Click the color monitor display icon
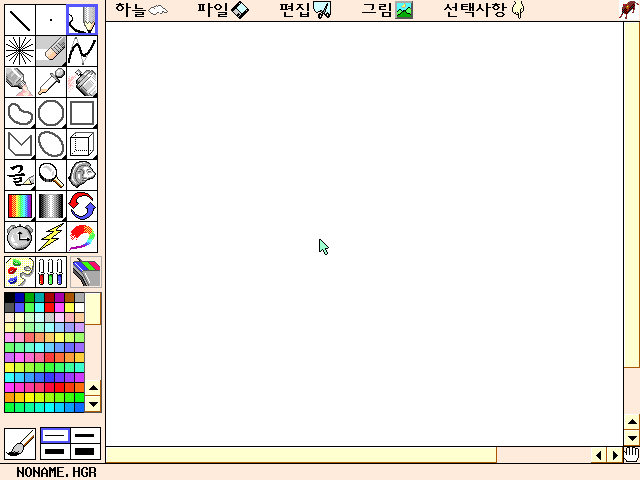Viewport: 640px width, 480px height. [86, 272]
